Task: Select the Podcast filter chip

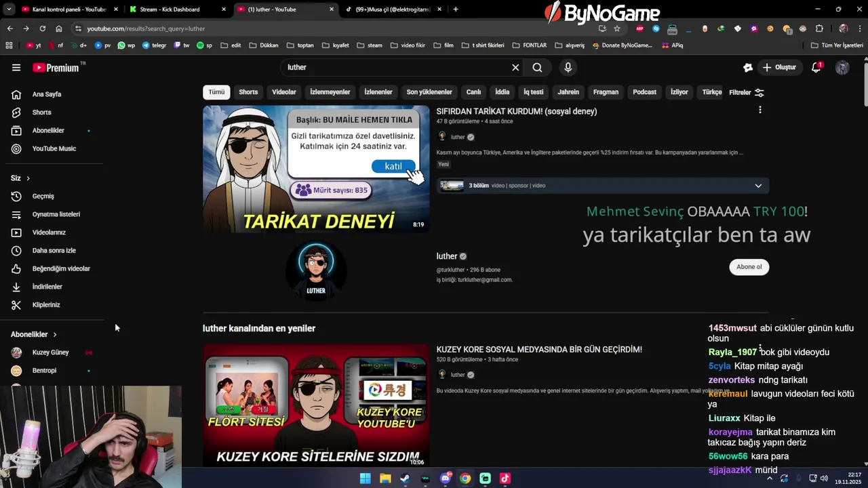Action: [644, 92]
